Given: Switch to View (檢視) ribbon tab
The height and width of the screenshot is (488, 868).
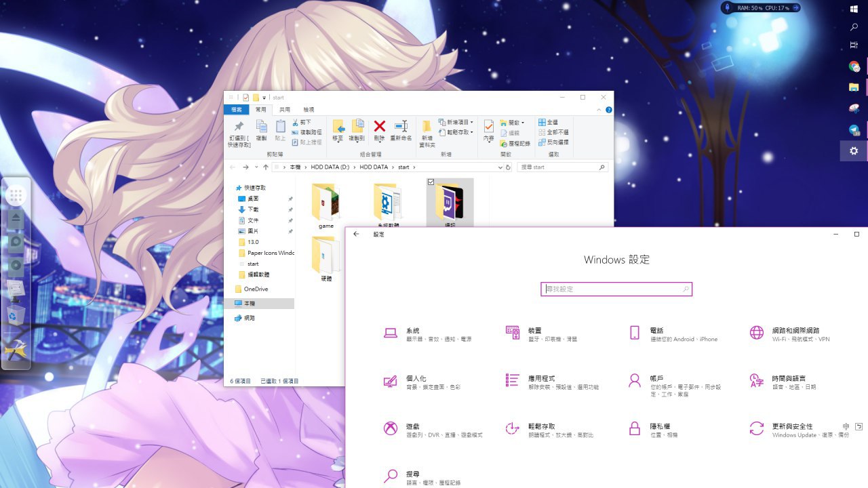Looking at the screenshot, I should tap(309, 110).
